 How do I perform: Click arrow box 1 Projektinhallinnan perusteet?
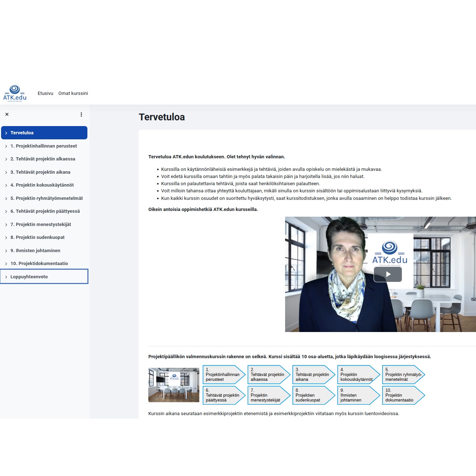click(223, 375)
